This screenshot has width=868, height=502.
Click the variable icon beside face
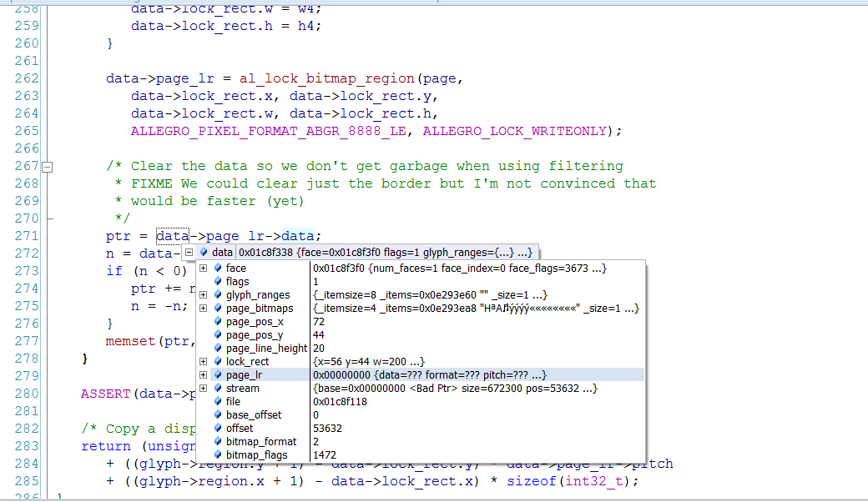pyautogui.click(x=218, y=269)
